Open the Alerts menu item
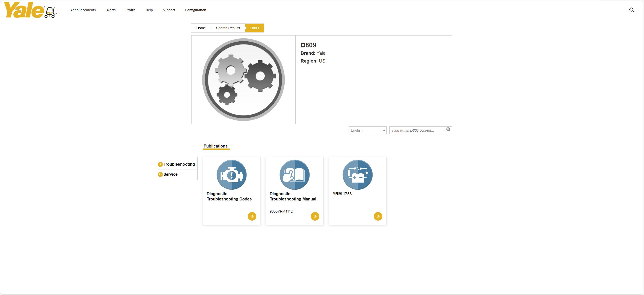The image size is (644, 295). point(111,10)
